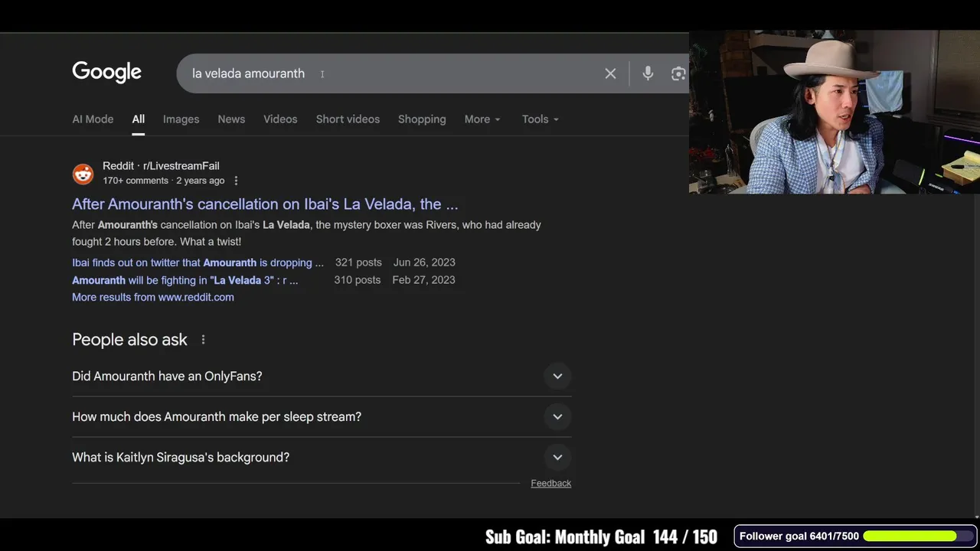Open search by image camera icon

click(678, 73)
